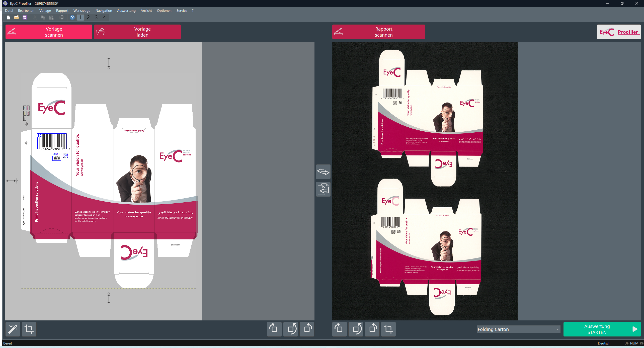Open the Ansicht menu

click(x=146, y=11)
